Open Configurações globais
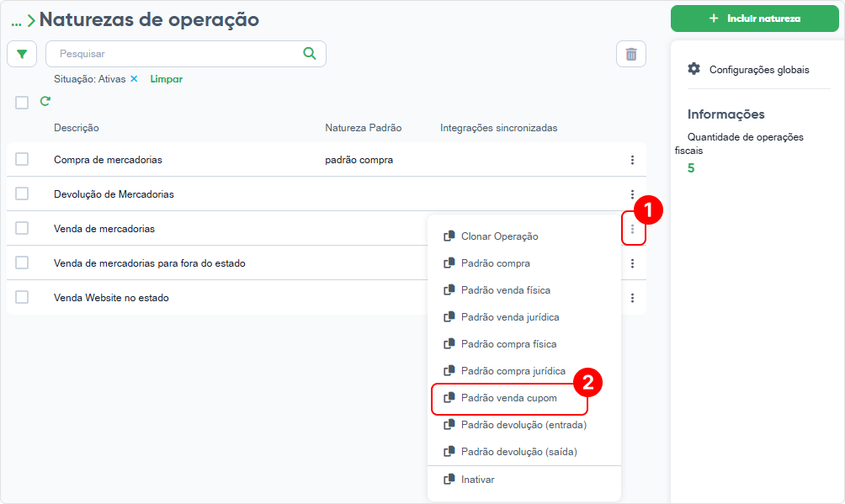Image resolution: width=845 pixels, height=504 pixels. pos(759,70)
